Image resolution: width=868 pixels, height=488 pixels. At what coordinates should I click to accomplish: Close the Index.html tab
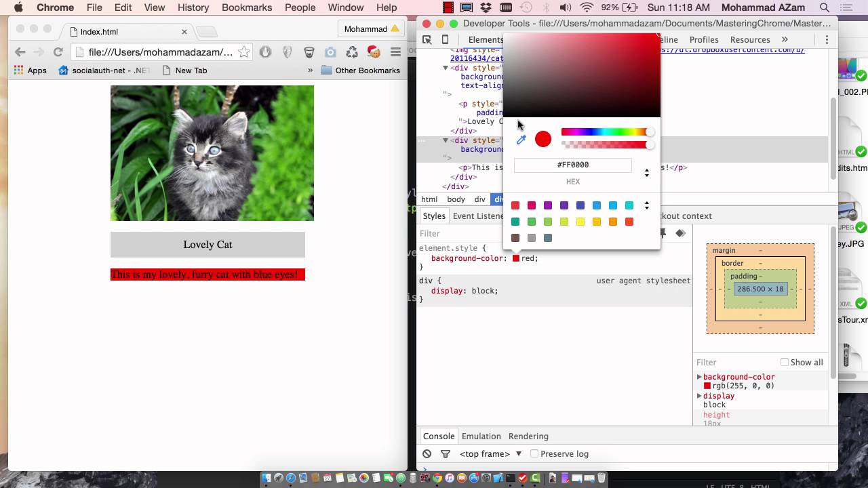pyautogui.click(x=184, y=32)
